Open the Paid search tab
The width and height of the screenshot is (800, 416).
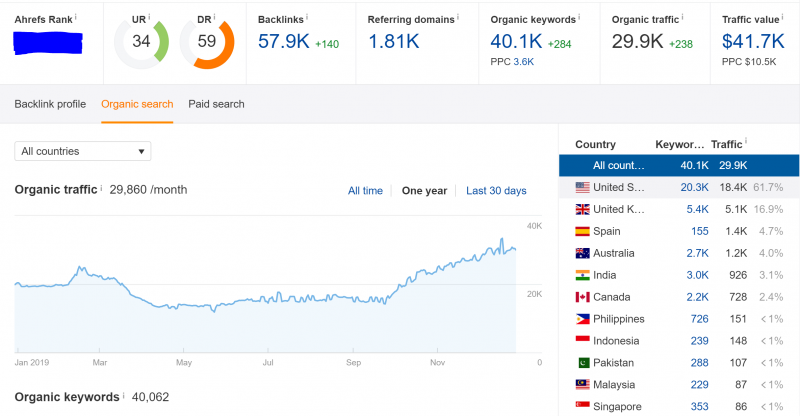(x=216, y=104)
